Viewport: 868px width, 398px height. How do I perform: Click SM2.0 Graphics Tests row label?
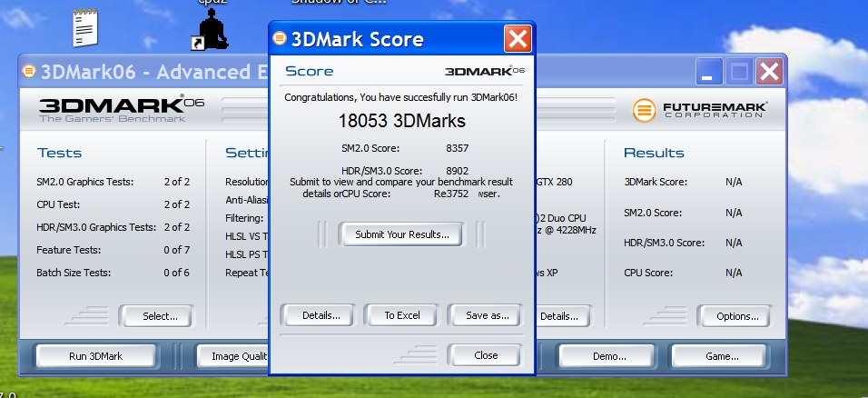(x=84, y=182)
